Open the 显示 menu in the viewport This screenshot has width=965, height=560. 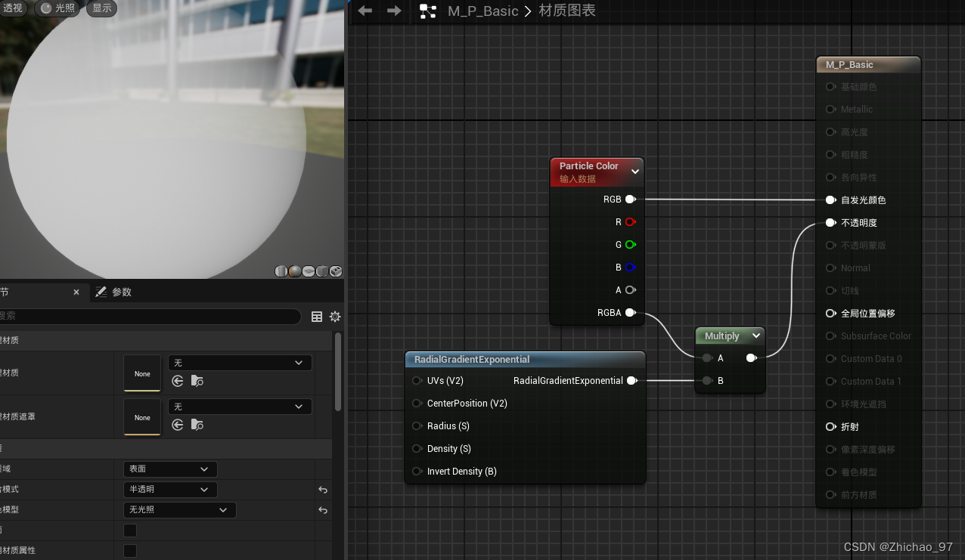(x=101, y=8)
